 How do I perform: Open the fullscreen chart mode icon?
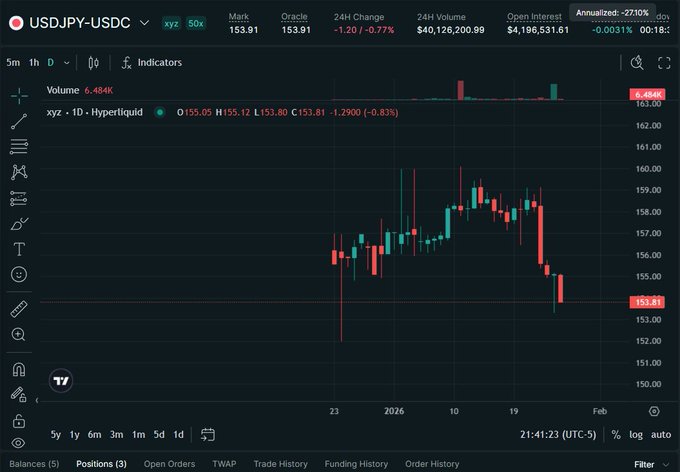[663, 62]
